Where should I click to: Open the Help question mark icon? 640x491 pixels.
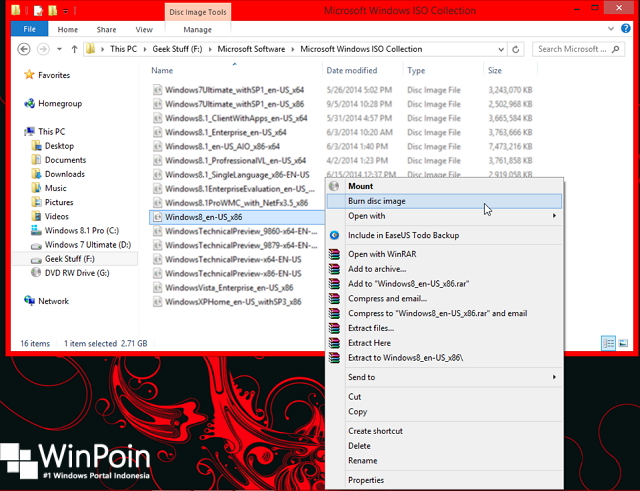point(625,28)
